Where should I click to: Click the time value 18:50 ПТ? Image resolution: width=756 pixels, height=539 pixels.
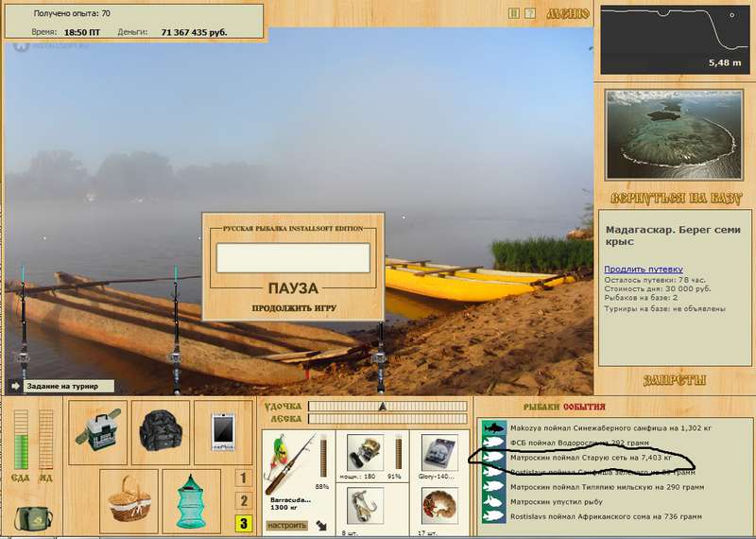pos(82,32)
